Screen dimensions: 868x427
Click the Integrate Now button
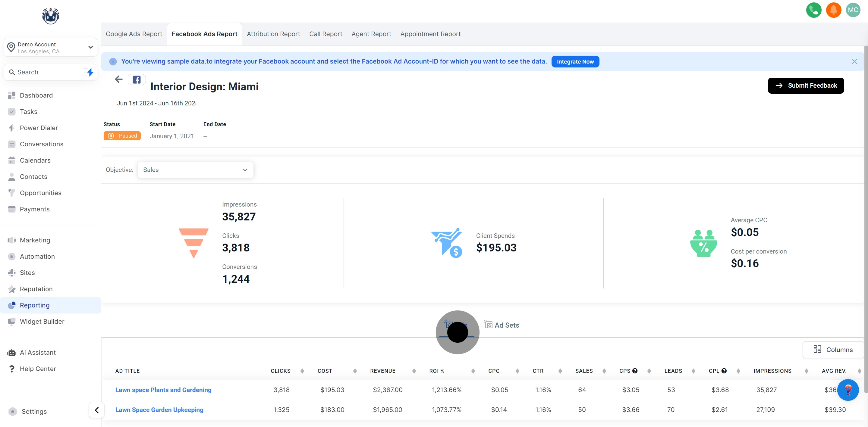575,62
